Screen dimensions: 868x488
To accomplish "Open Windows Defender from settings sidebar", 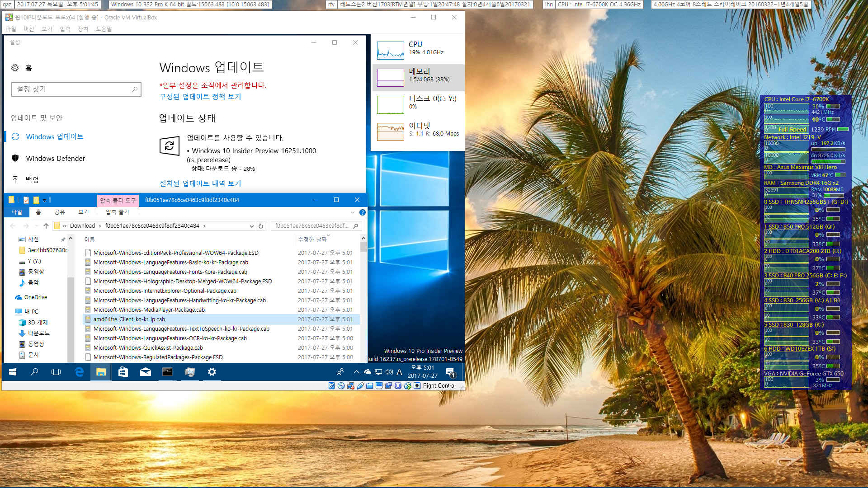I will (x=55, y=158).
